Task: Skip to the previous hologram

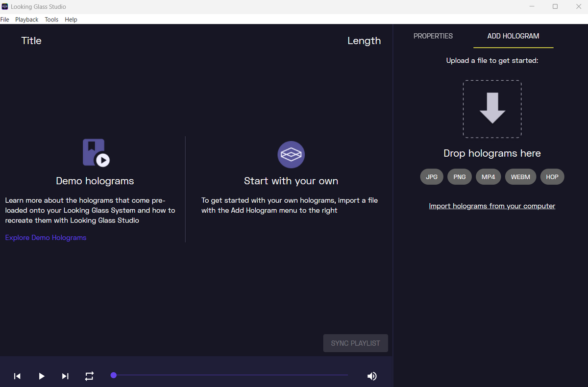Action: [x=17, y=376]
